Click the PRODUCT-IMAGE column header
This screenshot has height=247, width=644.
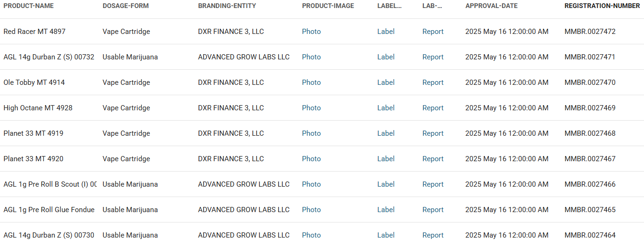coord(328,6)
